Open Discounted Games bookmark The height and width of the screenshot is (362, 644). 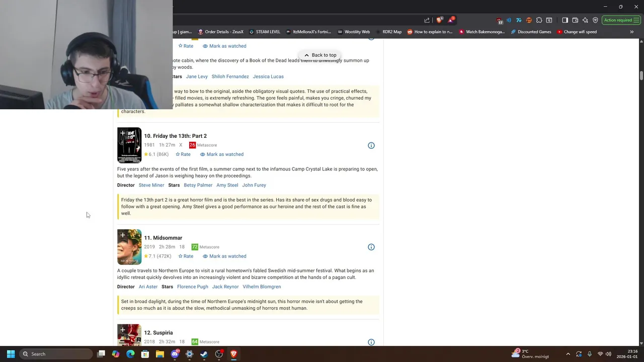(531, 32)
